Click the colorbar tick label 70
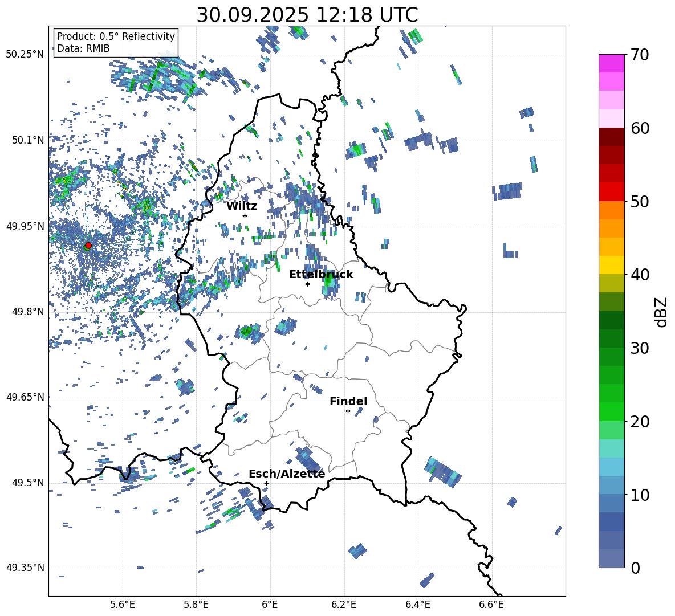The width and height of the screenshot is (675, 616). pyautogui.click(x=640, y=55)
